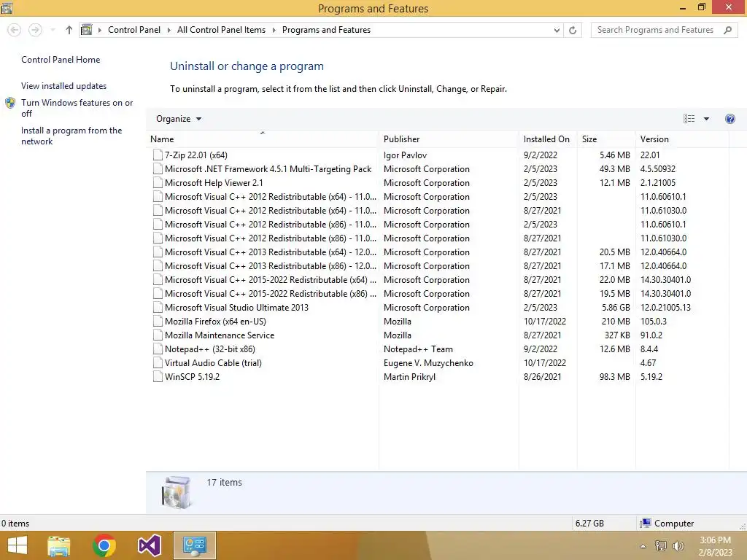Viewport: 747px width, 560px height.
Task: Click Control Panel breadcrumb segment
Action: 134,30
